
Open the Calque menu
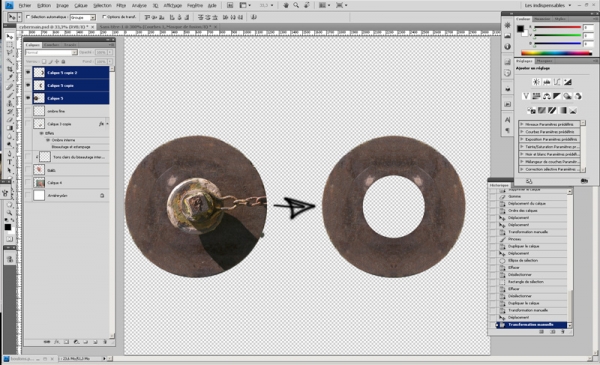click(81, 6)
